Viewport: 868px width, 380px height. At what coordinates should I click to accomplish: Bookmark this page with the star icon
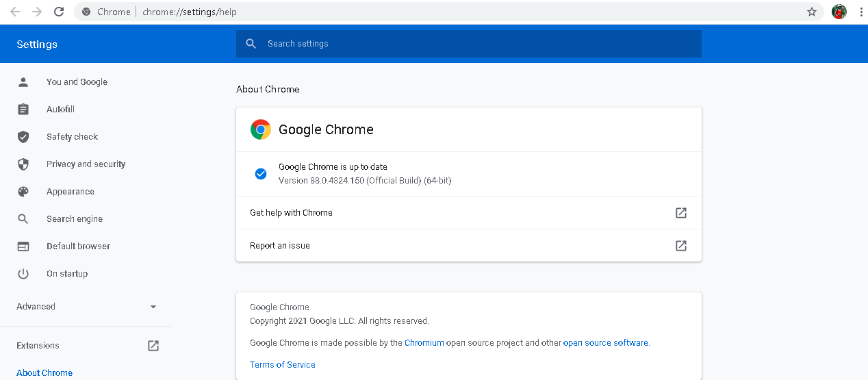pyautogui.click(x=812, y=12)
